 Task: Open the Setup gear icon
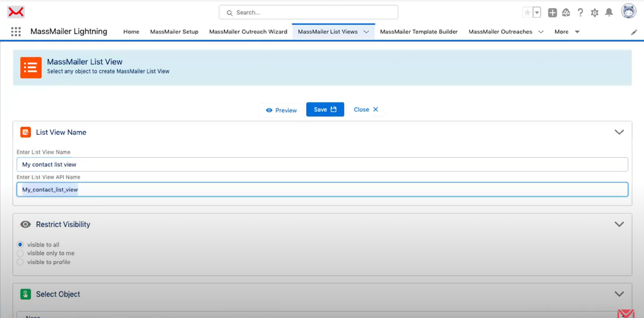pos(595,13)
